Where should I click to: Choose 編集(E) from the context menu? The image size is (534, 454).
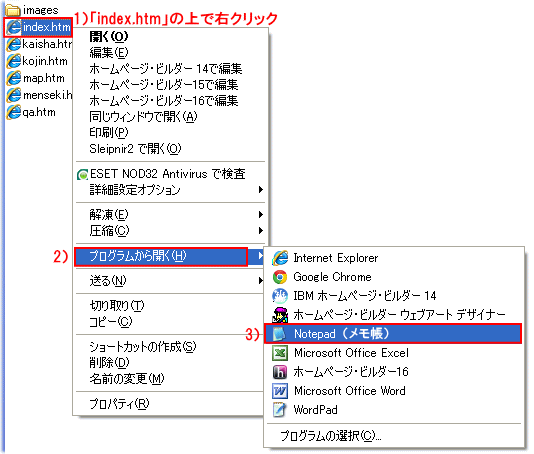point(109,52)
